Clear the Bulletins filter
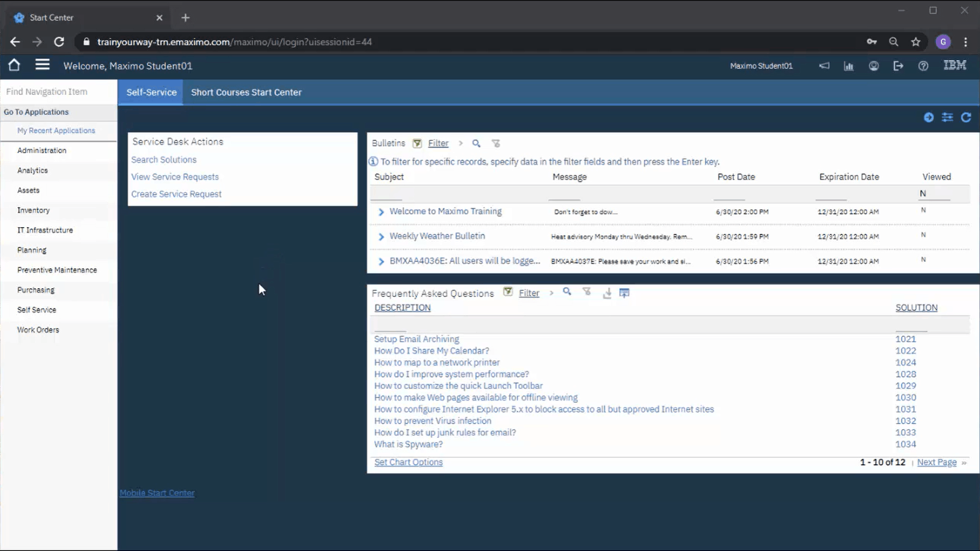980x551 pixels. (496, 143)
